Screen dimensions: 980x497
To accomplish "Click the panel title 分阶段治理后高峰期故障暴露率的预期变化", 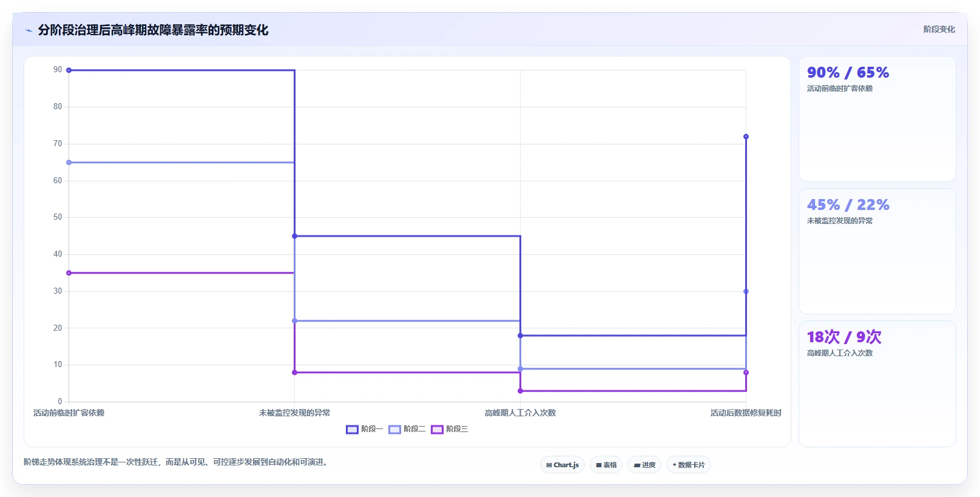I will 153,30.
